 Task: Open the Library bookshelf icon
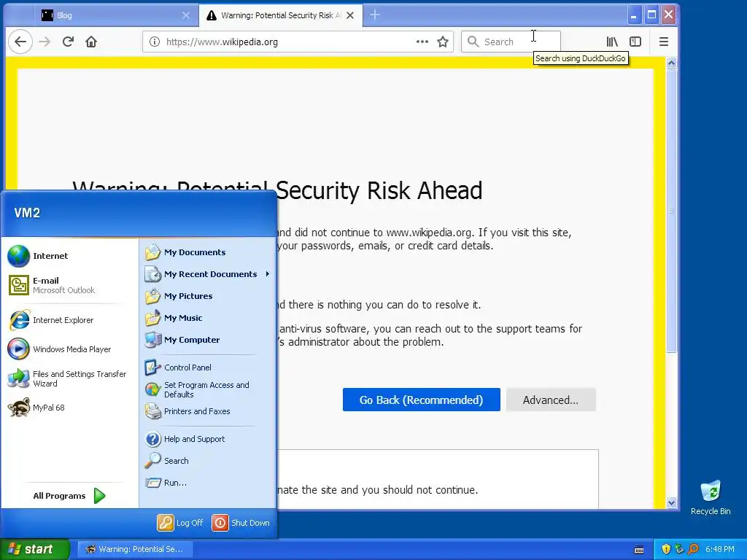[612, 42]
